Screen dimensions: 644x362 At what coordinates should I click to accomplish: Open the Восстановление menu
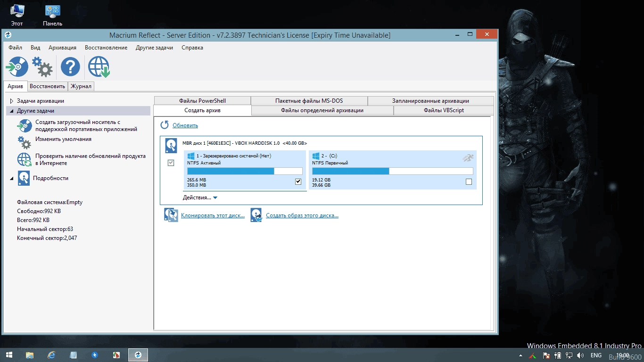tap(106, 48)
